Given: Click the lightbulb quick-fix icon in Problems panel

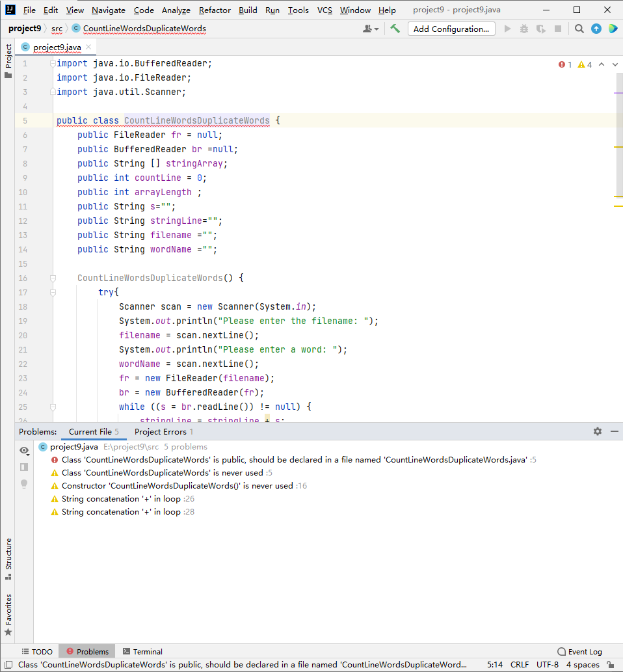Looking at the screenshot, I should [24, 484].
